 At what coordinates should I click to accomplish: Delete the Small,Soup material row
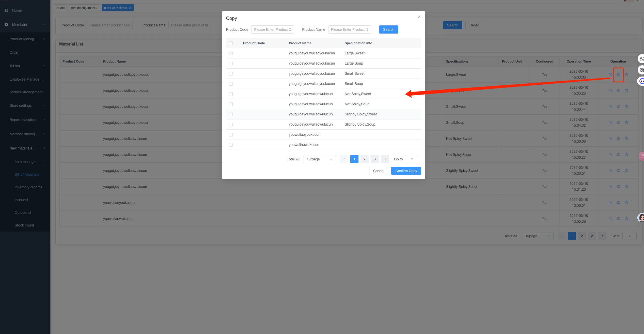[x=626, y=123]
